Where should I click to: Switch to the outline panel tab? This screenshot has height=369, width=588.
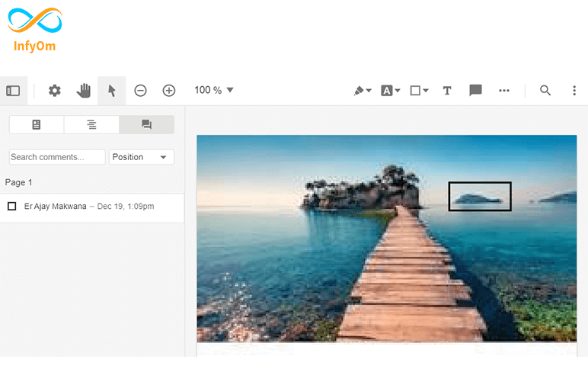(x=91, y=125)
